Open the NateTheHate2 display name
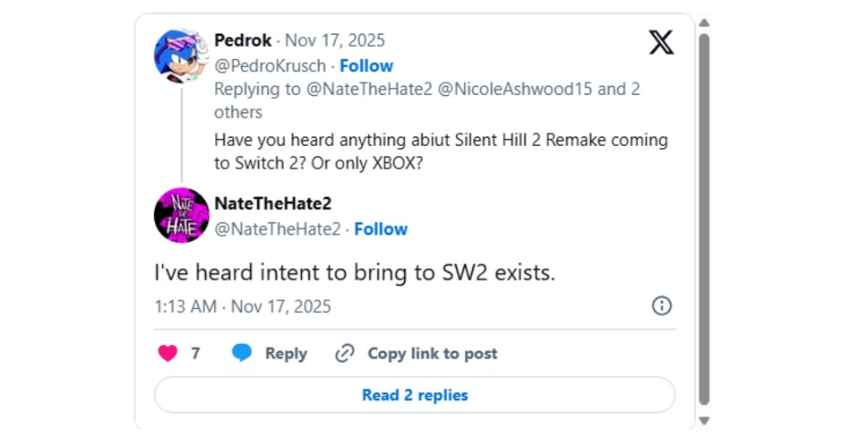The width and height of the screenshot is (868, 448). [273, 203]
